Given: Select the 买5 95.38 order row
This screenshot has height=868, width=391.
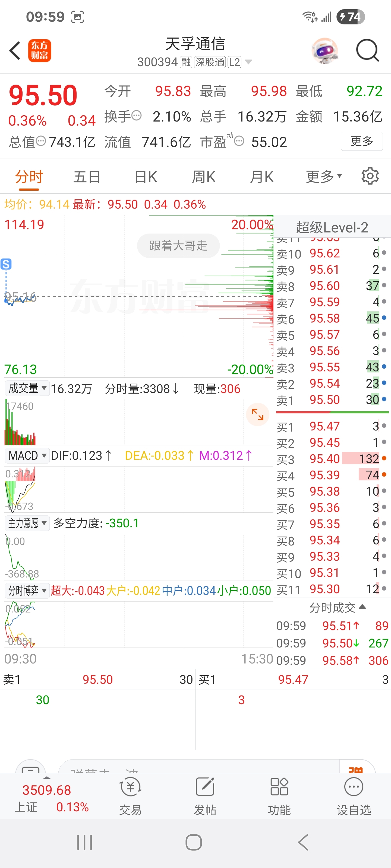Looking at the screenshot, I should coord(332,491).
